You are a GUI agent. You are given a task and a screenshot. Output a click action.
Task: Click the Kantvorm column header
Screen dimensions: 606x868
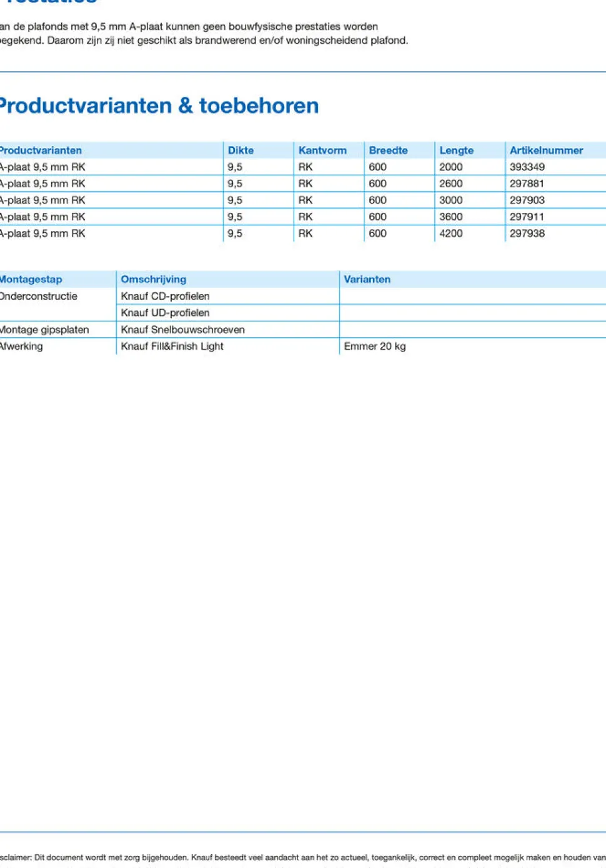322,150
